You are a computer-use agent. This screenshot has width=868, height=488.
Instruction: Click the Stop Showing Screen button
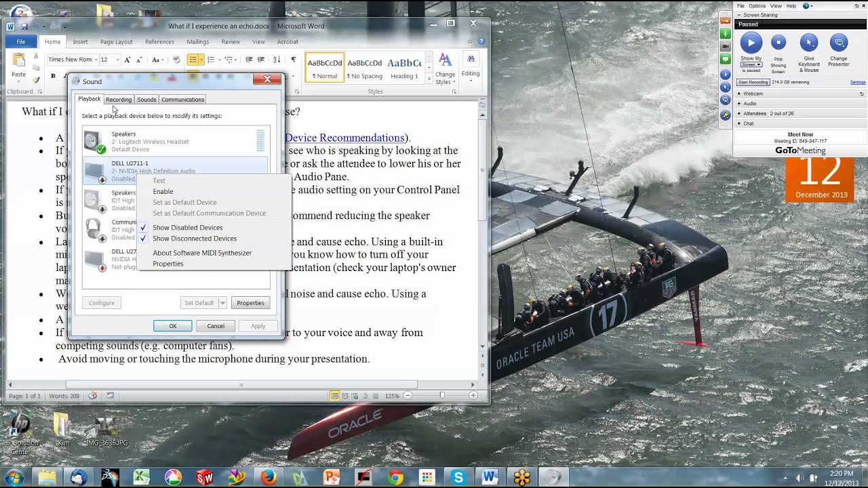pos(778,43)
